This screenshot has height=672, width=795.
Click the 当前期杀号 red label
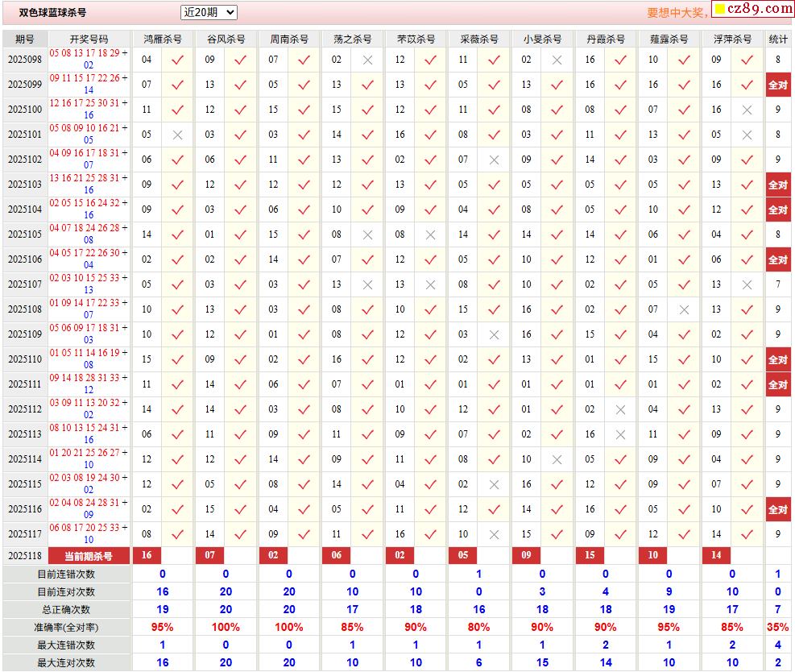point(89,556)
